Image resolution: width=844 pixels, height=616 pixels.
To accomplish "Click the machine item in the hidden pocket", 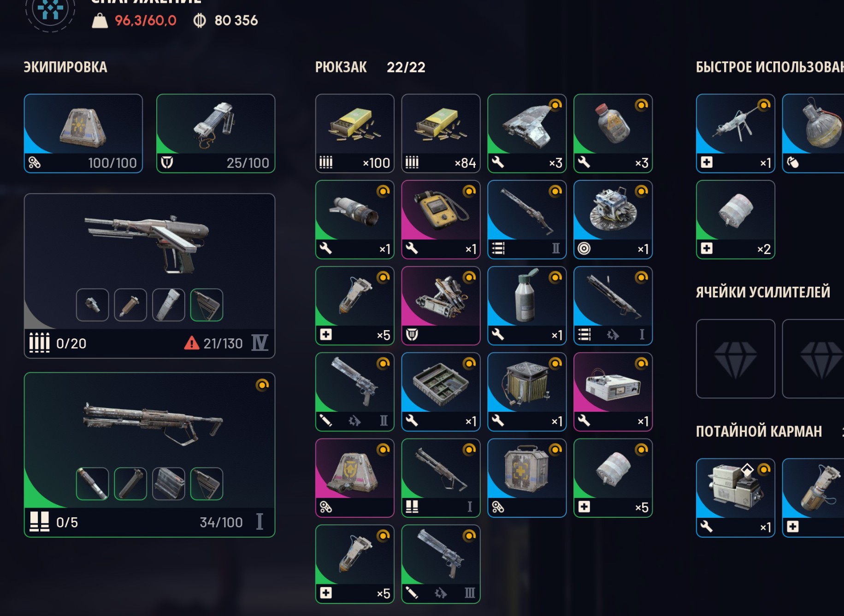I will tap(735, 498).
